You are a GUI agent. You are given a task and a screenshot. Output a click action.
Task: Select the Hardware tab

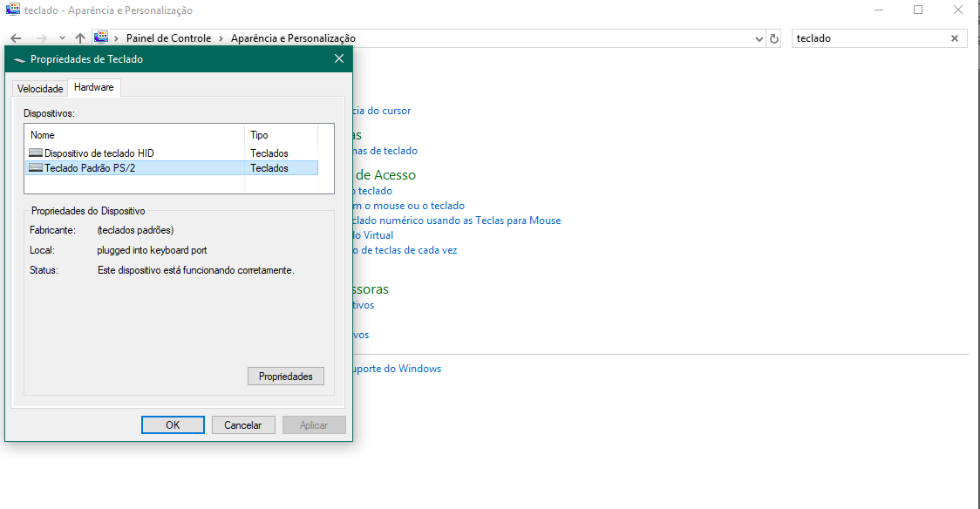94,87
